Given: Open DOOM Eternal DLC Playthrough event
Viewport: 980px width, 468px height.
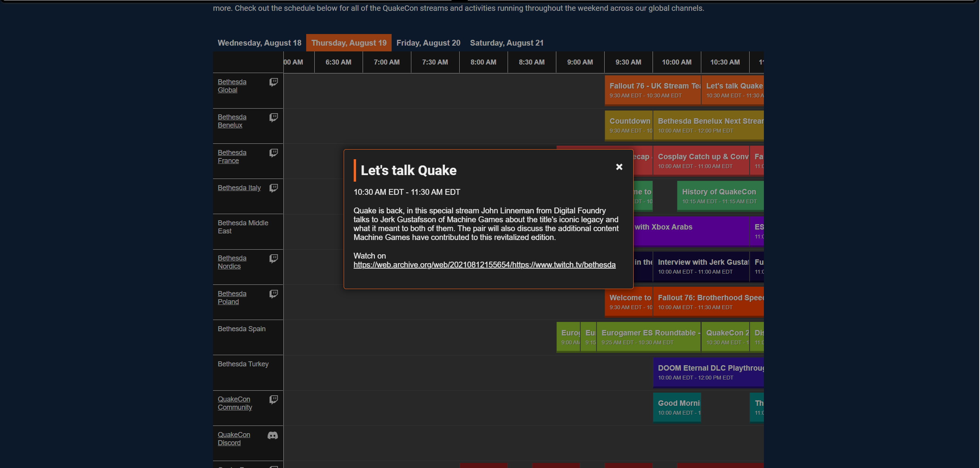Looking at the screenshot, I should coord(709,372).
